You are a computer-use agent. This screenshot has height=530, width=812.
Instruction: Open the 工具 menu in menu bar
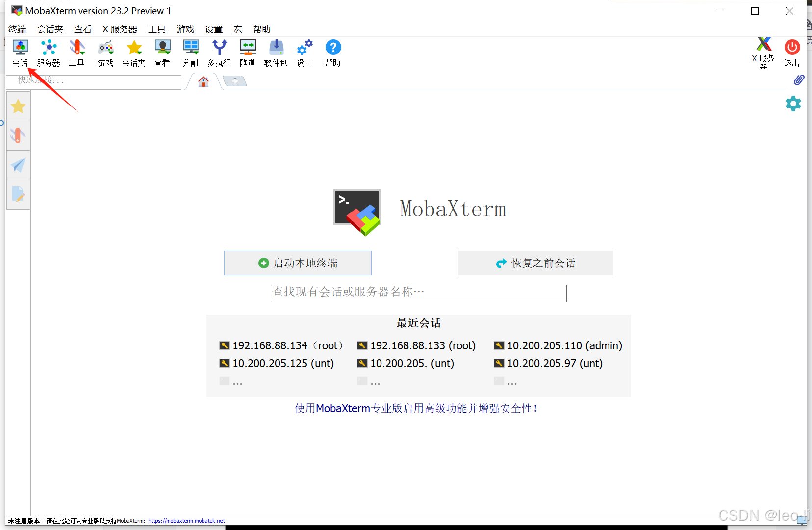click(x=157, y=29)
